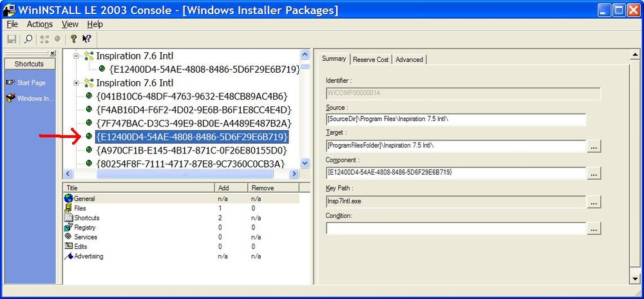
Task: Click the browse button next to Key Path
Action: tap(594, 201)
